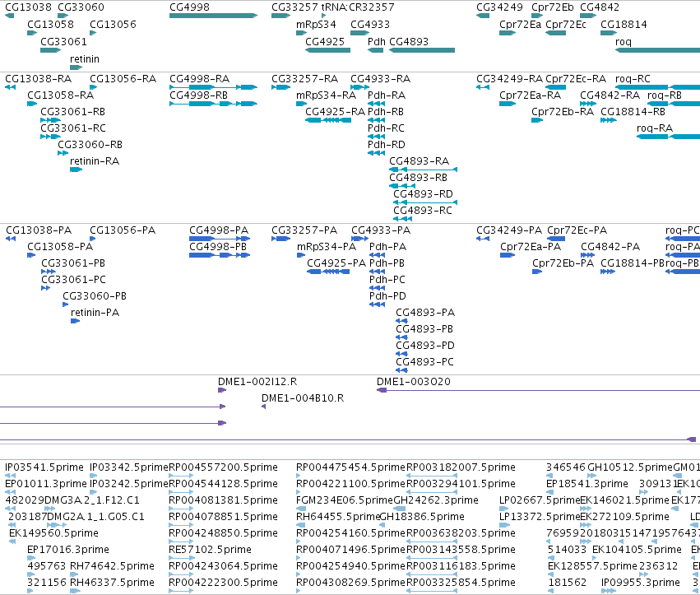Select the IP09955.3prime EST label

tap(641, 583)
